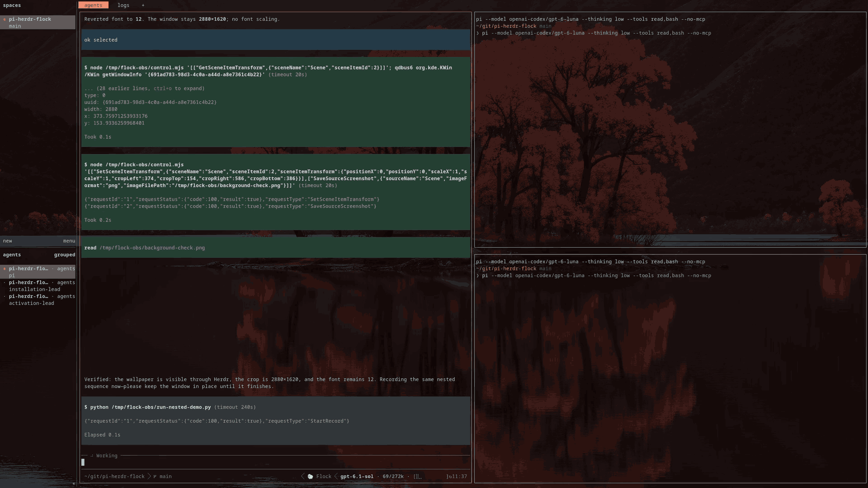Expand the '28 earlier lines' output

point(144,89)
